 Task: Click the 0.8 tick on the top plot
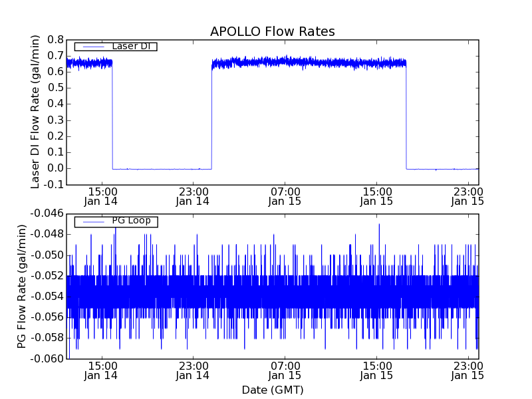[x=55, y=40]
